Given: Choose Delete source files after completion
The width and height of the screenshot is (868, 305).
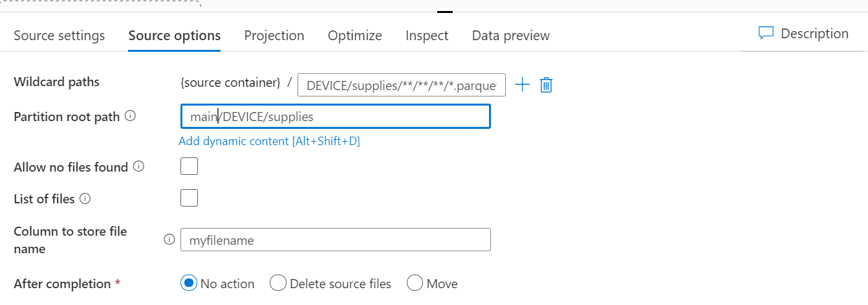Looking at the screenshot, I should click(x=278, y=284).
